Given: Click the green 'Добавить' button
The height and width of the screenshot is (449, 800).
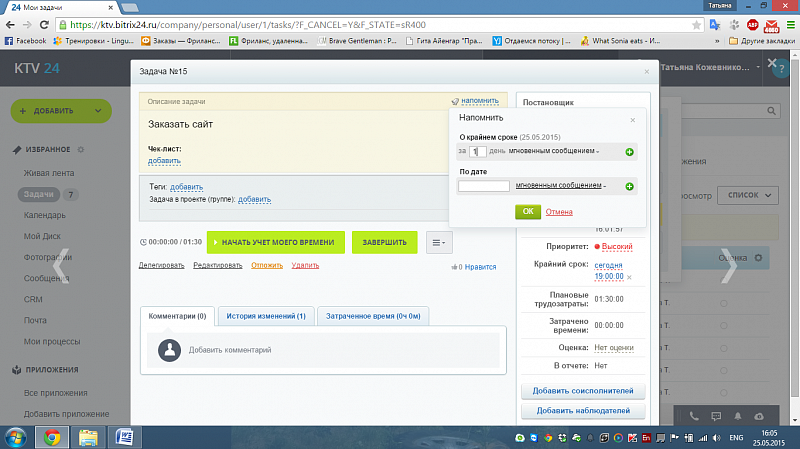Looking at the screenshot, I should click(53, 111).
